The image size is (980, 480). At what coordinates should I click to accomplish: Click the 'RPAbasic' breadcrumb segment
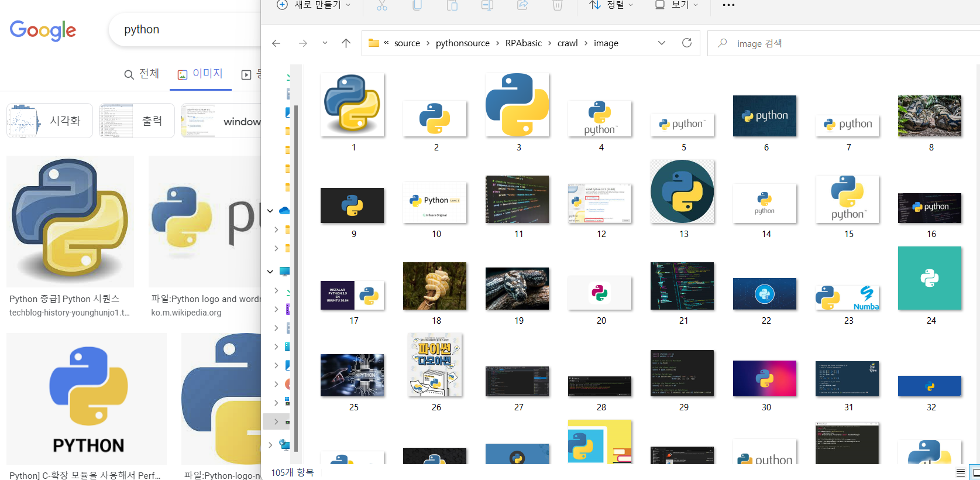click(524, 43)
